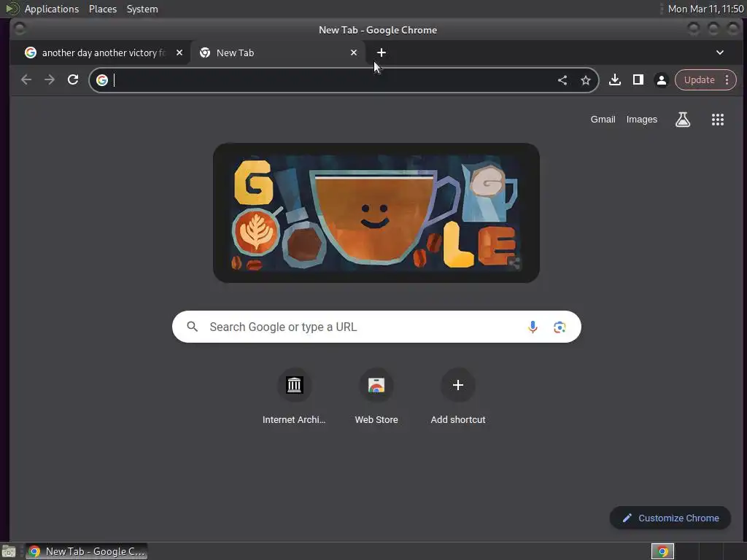Open the Google apps grid
Screen dimensions: 747x560
718,120
